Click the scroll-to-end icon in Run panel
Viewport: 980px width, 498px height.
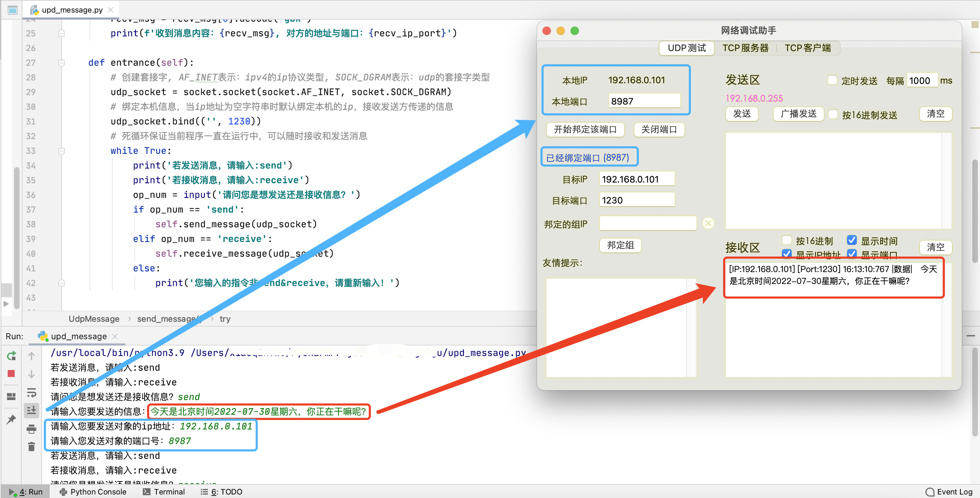pos(31,410)
